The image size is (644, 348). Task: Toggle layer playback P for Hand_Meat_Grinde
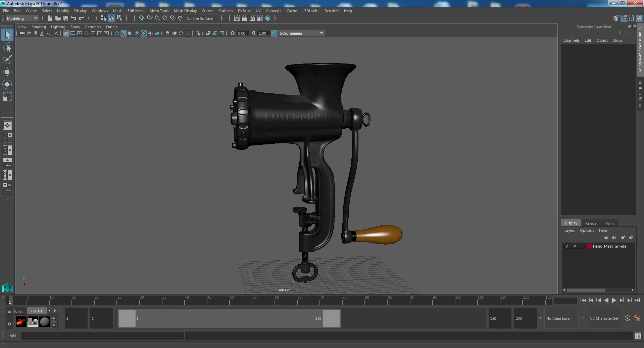click(x=575, y=246)
